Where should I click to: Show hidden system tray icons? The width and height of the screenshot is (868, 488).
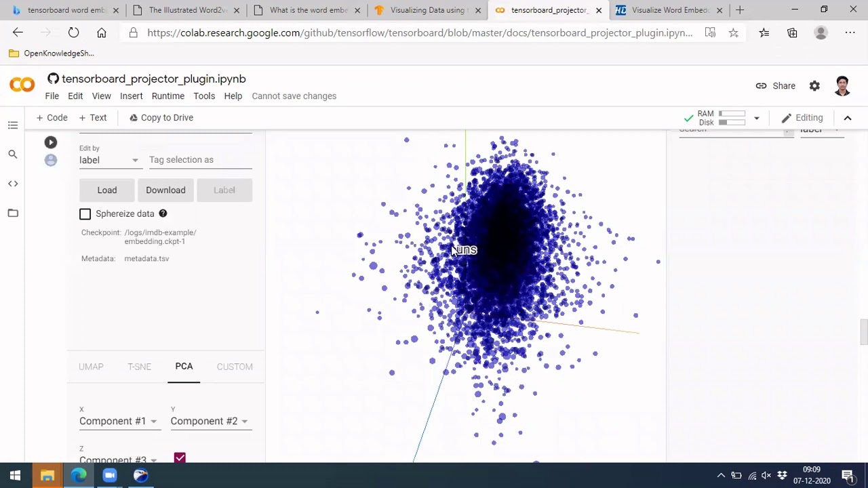(721, 475)
